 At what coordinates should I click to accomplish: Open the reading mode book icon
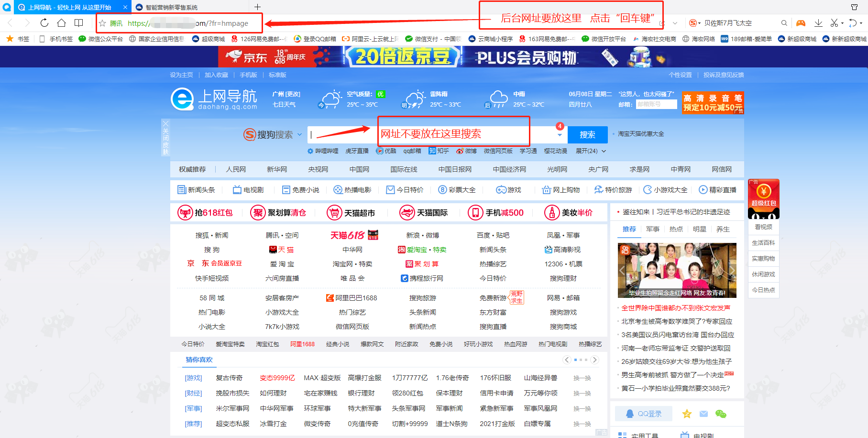(x=78, y=23)
